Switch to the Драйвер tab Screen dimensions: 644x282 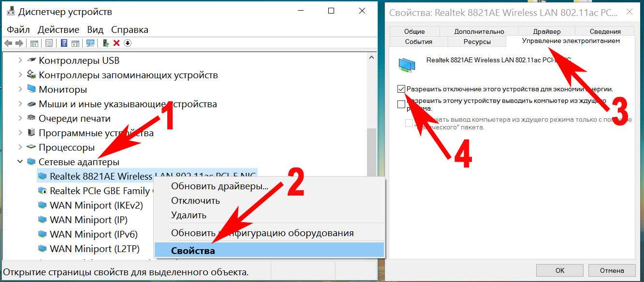(x=547, y=31)
